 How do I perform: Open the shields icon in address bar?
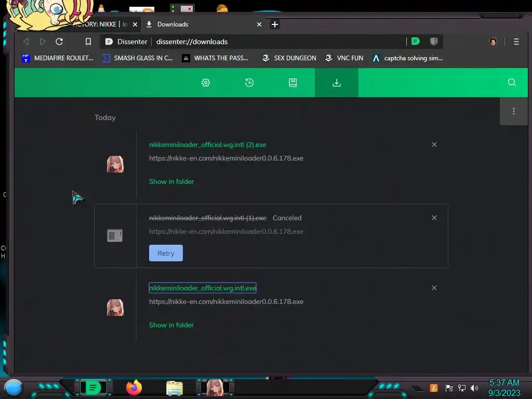coord(434,42)
